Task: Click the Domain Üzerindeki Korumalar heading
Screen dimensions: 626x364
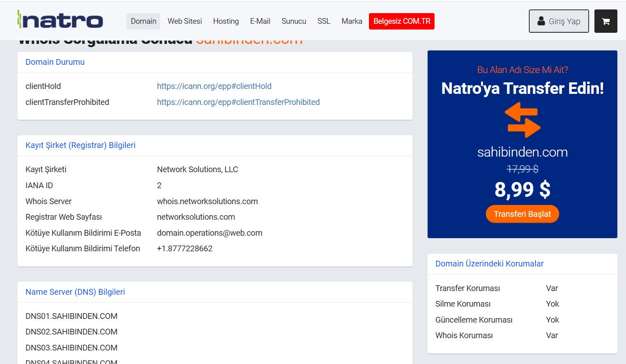Action: (x=489, y=264)
